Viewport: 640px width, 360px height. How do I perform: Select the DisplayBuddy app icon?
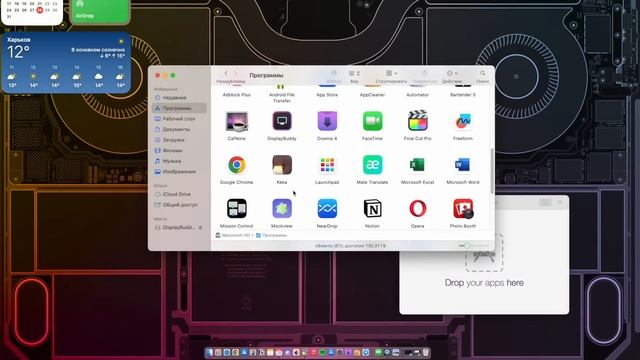282,121
